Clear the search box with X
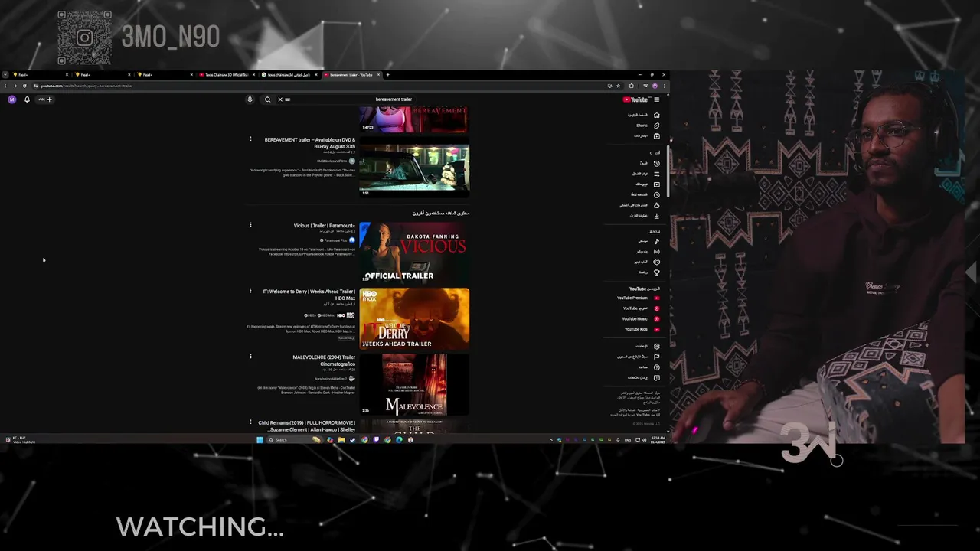This screenshot has height=551, width=980. click(x=280, y=99)
